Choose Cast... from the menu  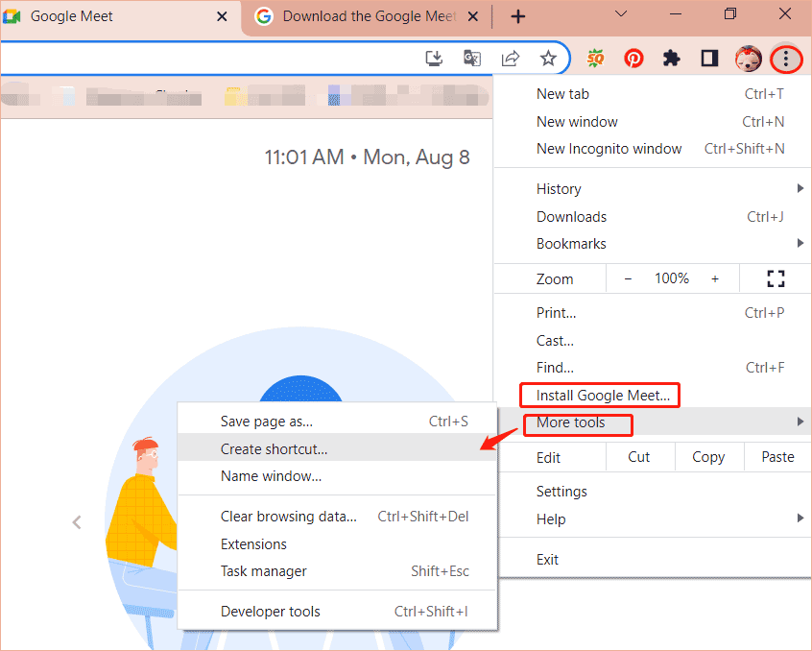(x=653, y=341)
